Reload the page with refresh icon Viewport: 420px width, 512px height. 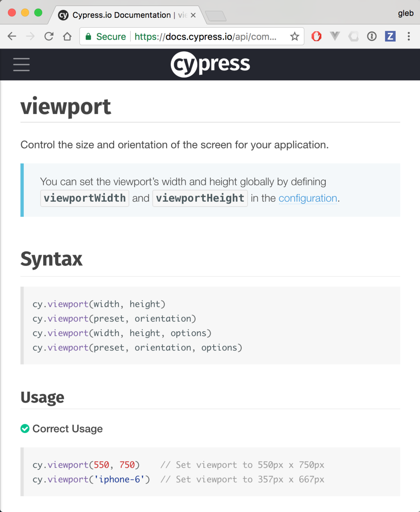(x=49, y=36)
